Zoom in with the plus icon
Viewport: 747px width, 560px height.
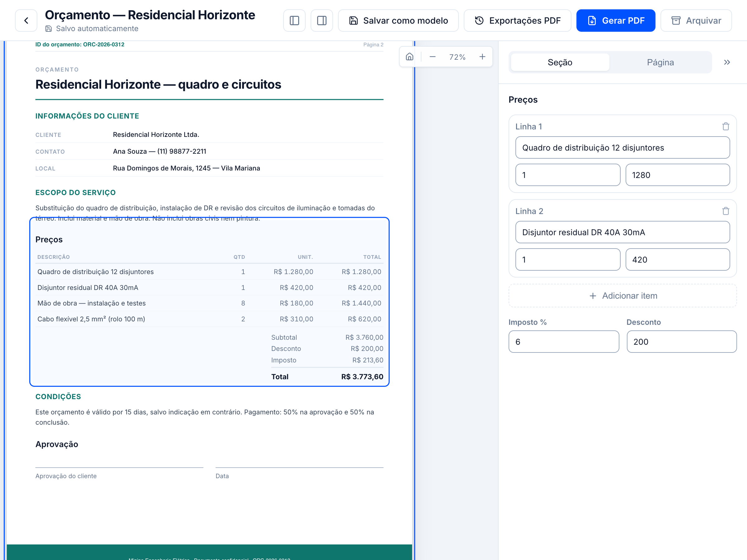tap(482, 57)
